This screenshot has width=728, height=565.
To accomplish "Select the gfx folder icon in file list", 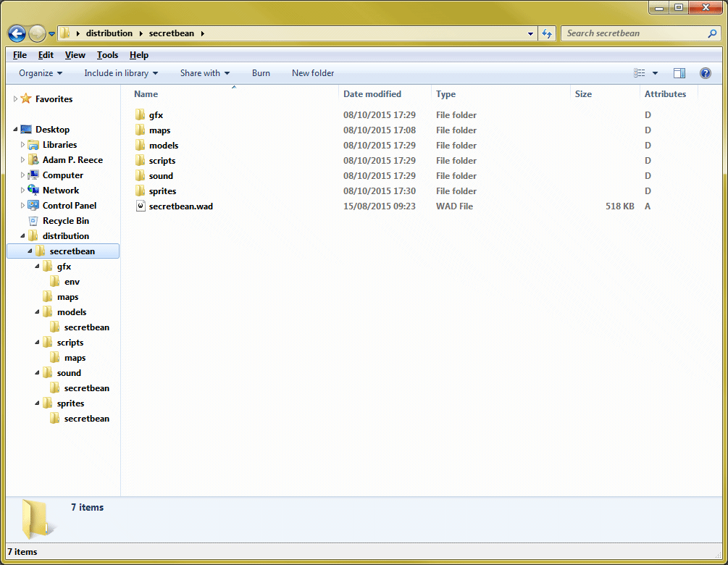I will click(141, 114).
